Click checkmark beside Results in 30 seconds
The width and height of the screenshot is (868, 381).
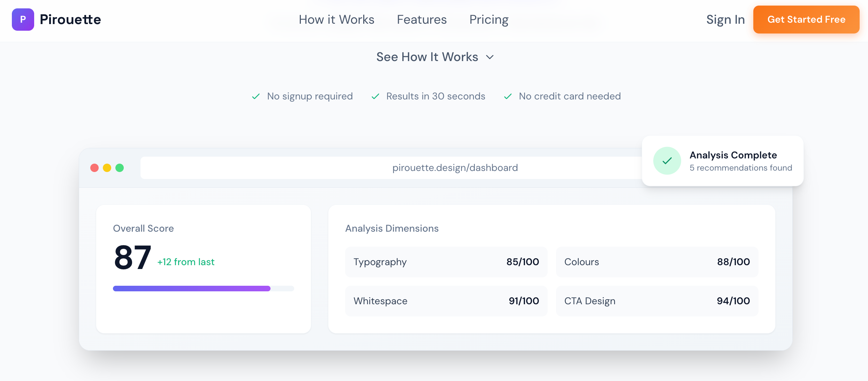[375, 96]
